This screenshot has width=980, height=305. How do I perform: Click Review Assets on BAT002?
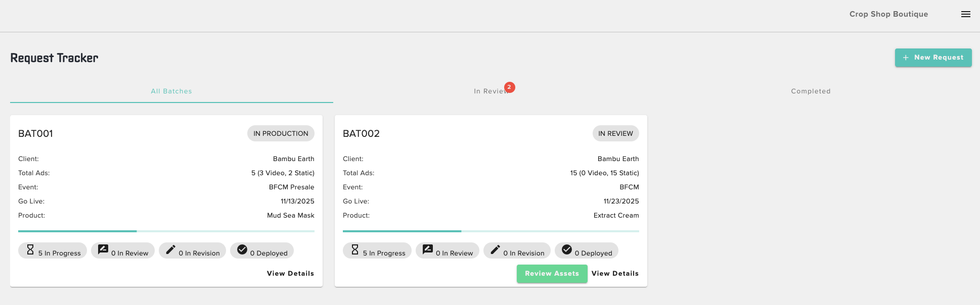coord(552,273)
